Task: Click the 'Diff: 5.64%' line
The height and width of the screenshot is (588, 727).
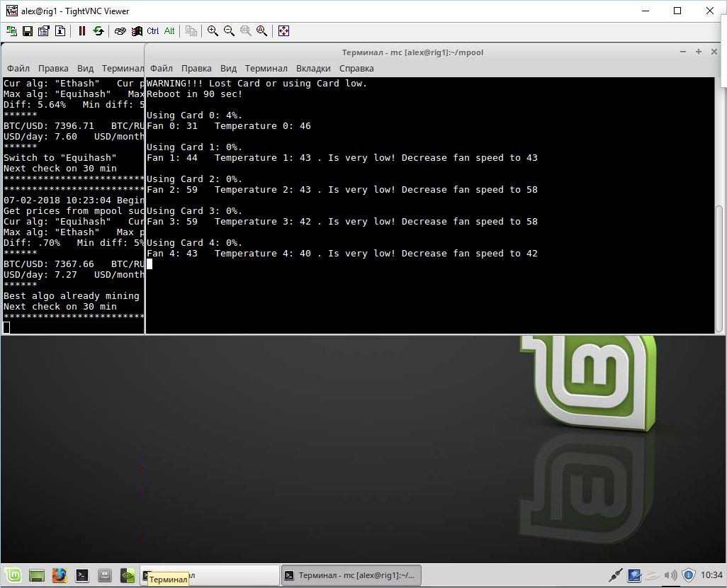Action: [74, 105]
